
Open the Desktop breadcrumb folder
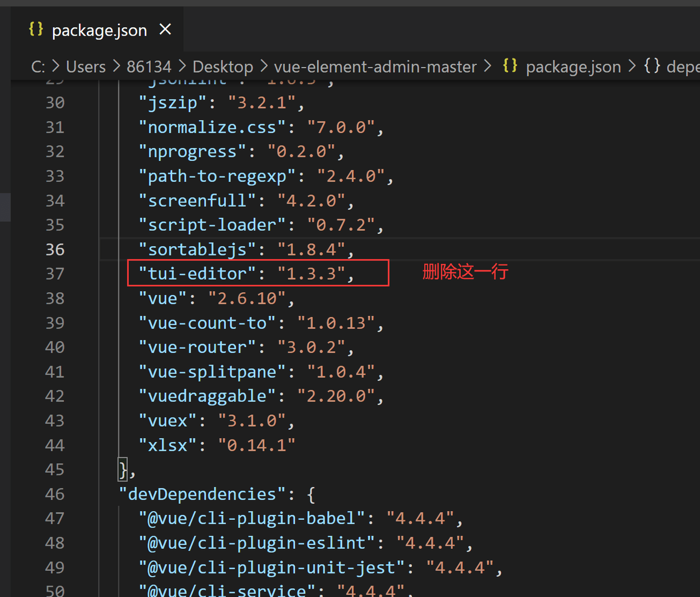pos(223,67)
